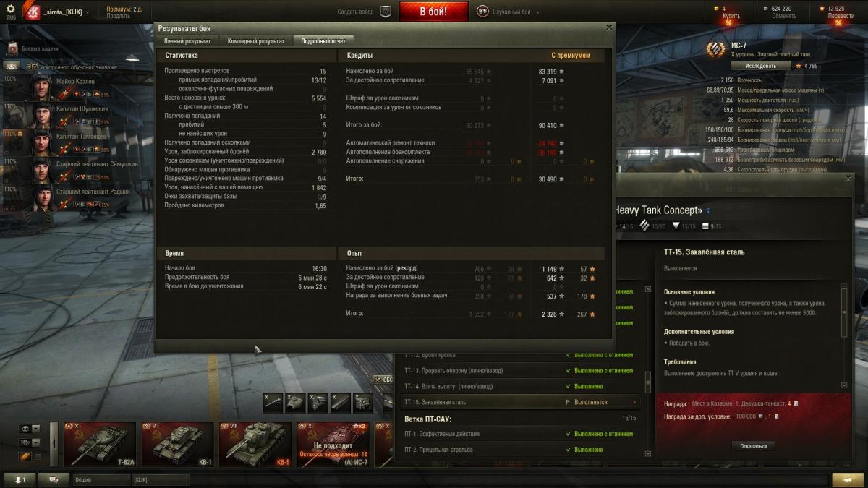Open the chat channels icon button

pyautogui.click(x=54, y=479)
